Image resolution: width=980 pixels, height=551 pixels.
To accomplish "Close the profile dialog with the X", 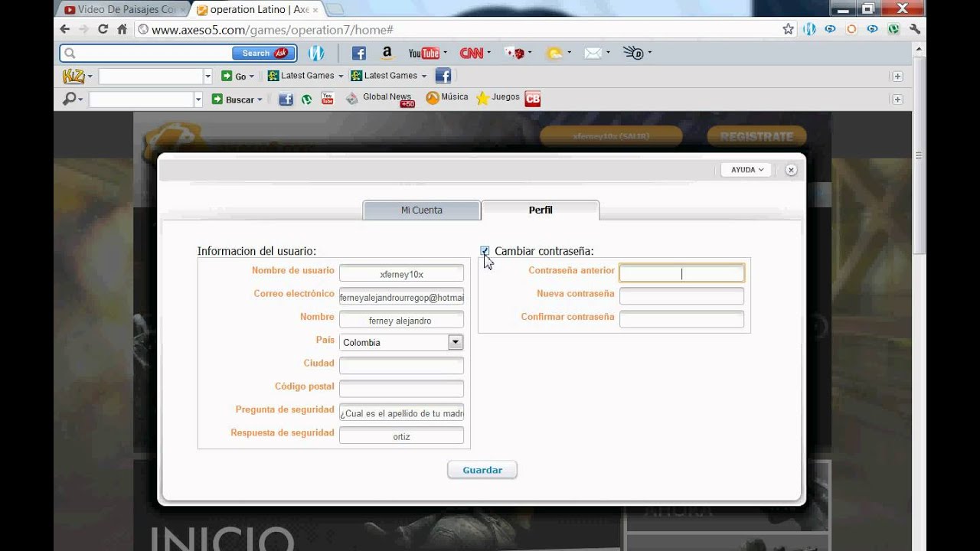I will coord(792,170).
